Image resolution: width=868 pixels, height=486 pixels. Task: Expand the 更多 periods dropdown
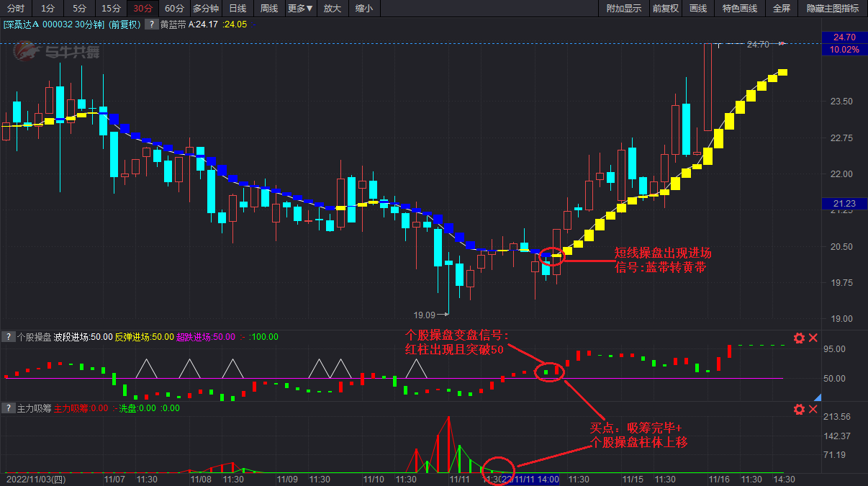click(300, 9)
